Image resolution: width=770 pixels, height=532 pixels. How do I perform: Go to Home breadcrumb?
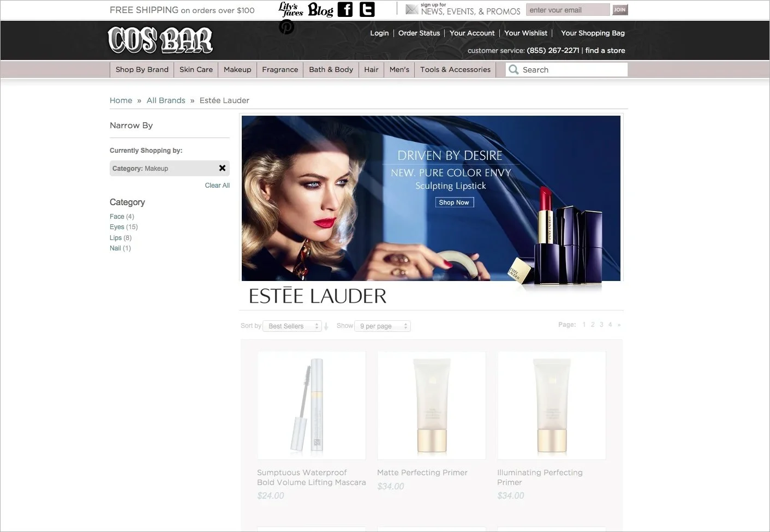(121, 100)
